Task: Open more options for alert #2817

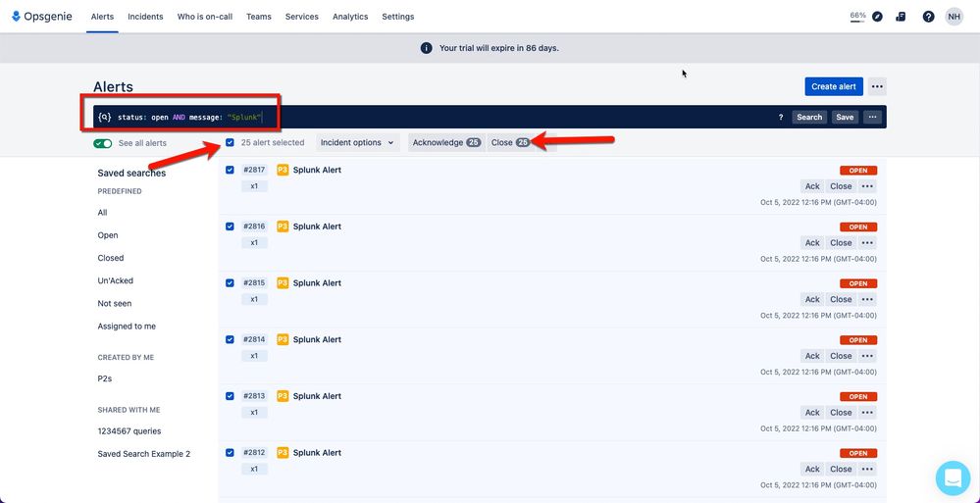Action: (x=867, y=186)
